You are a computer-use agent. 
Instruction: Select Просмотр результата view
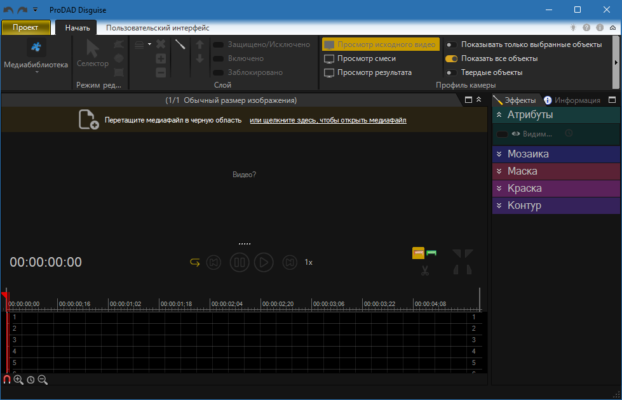pos(368,73)
